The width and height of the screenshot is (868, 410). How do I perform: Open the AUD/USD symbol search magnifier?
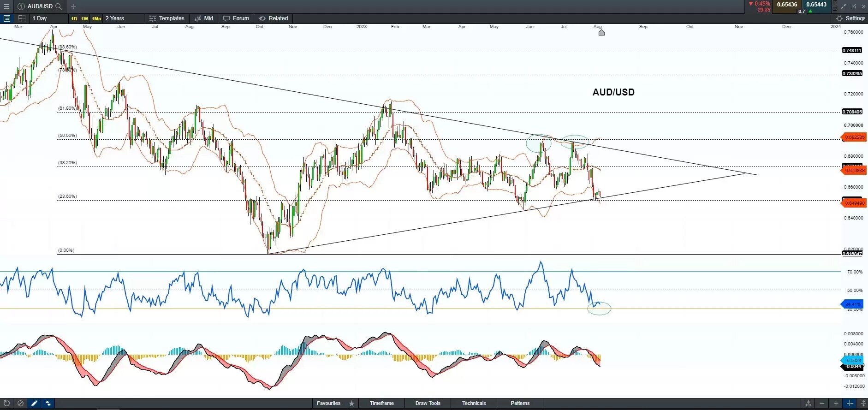(59, 6)
